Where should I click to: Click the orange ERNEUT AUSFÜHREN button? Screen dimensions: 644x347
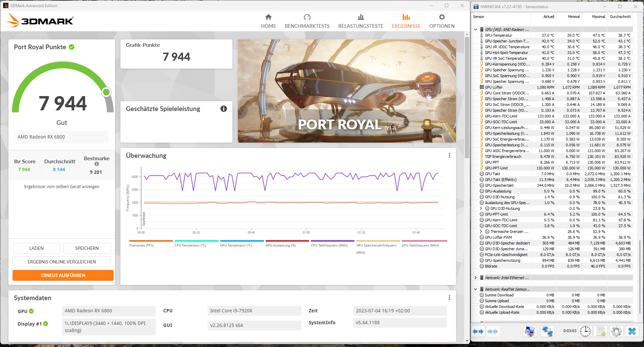tap(63, 275)
